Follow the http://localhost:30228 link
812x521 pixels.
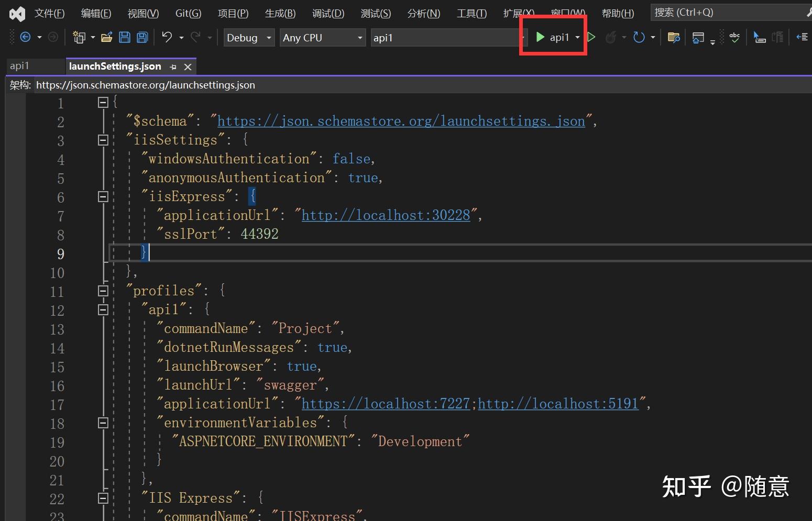(386, 216)
